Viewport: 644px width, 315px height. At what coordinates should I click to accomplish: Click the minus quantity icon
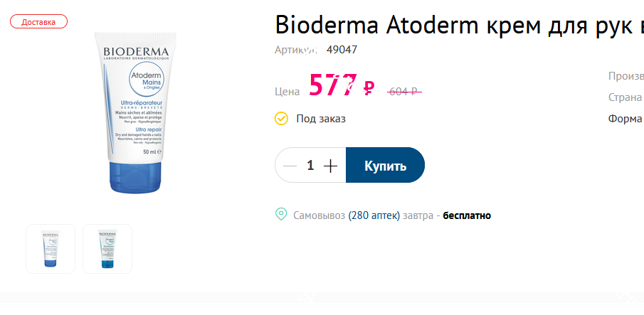290,166
